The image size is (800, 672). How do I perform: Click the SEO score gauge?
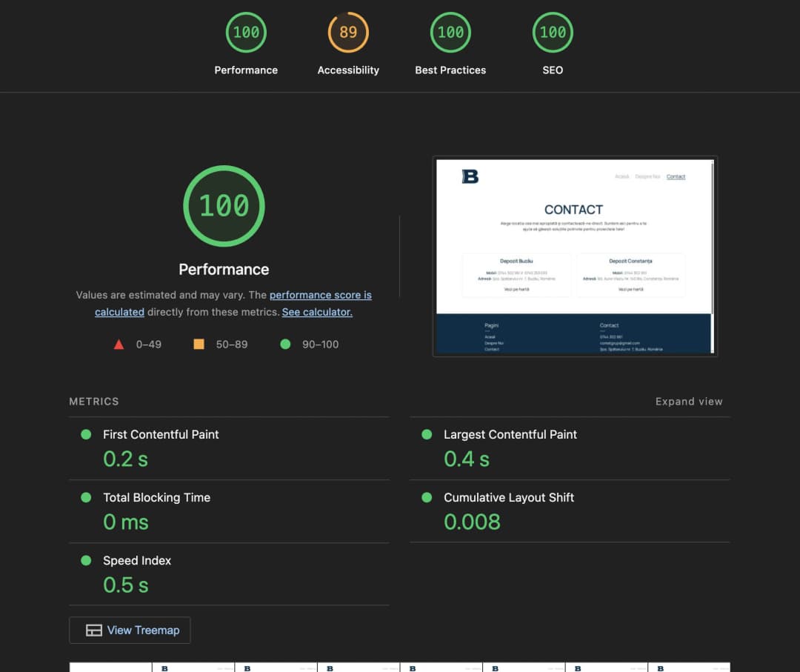tap(553, 33)
